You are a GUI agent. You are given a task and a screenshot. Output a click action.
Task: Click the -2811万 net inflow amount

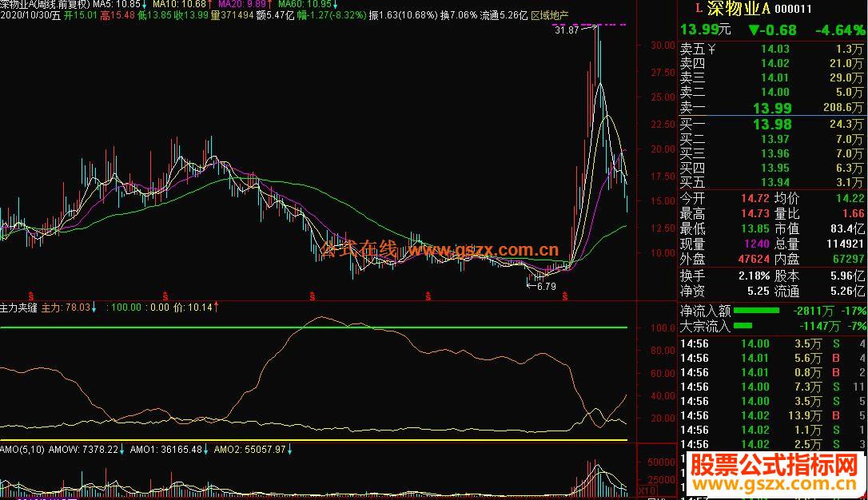814,311
